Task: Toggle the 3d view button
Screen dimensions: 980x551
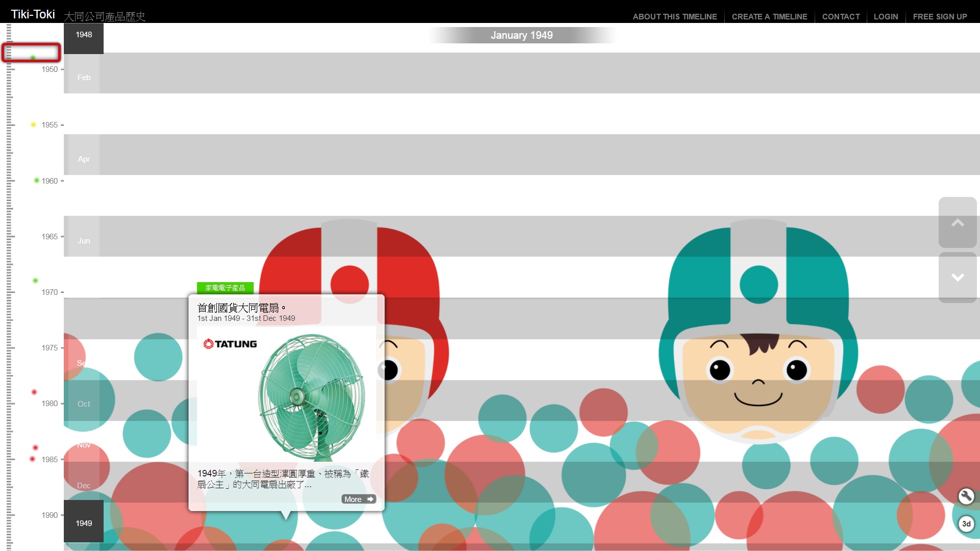Action: click(966, 523)
